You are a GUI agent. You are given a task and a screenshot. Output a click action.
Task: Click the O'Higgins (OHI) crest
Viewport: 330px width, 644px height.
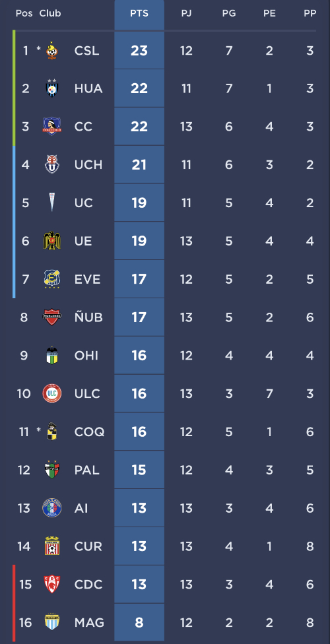click(x=51, y=355)
